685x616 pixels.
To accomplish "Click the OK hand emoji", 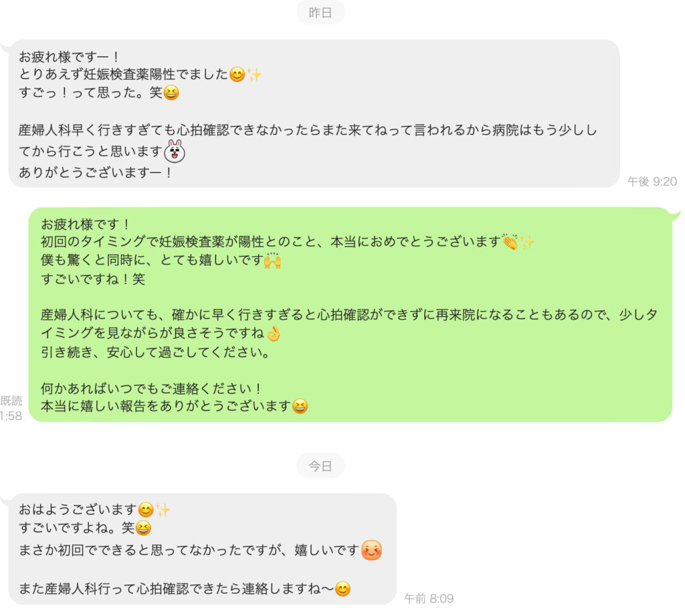I will (273, 333).
